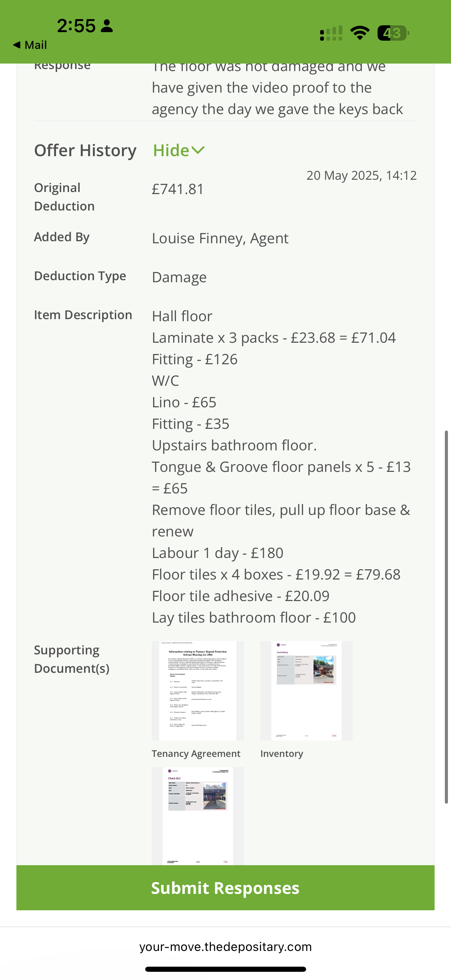Collapse Offer History with Hide chevron
The height and width of the screenshot is (980, 451).
pos(179,150)
